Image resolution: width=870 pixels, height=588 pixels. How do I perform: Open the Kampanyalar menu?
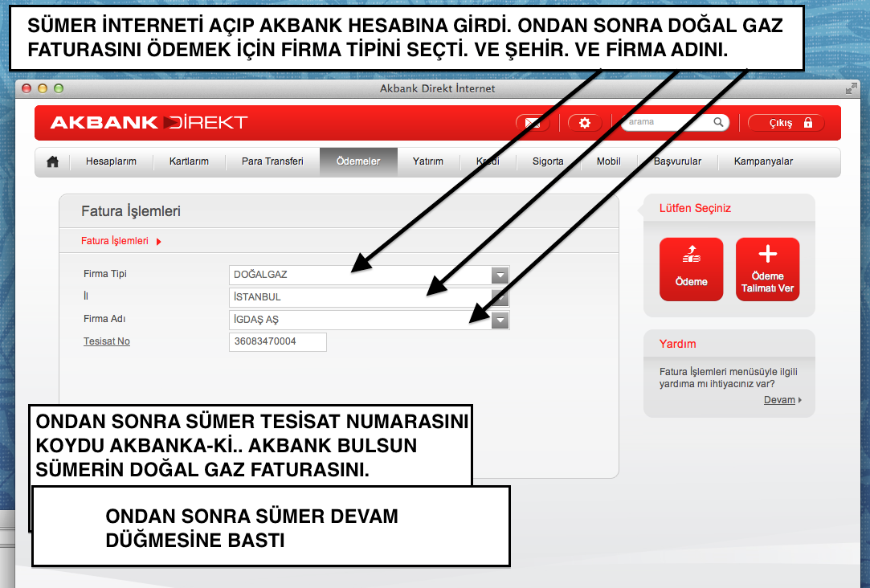click(x=763, y=161)
